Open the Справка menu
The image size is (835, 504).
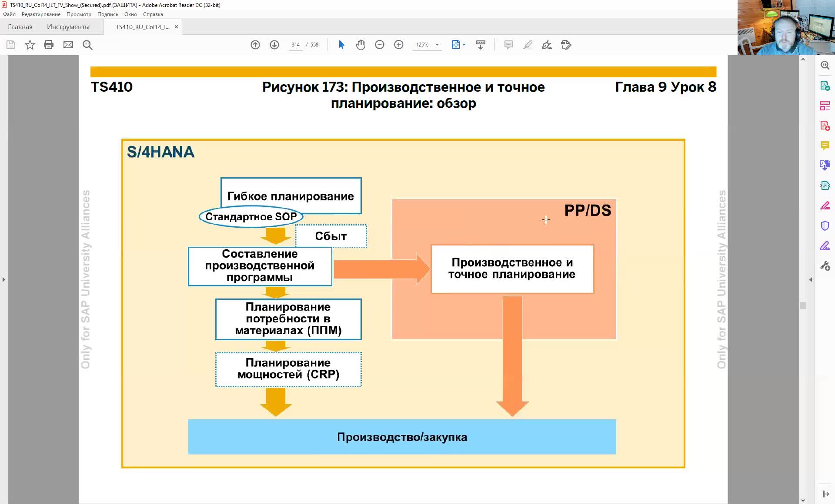tap(153, 14)
